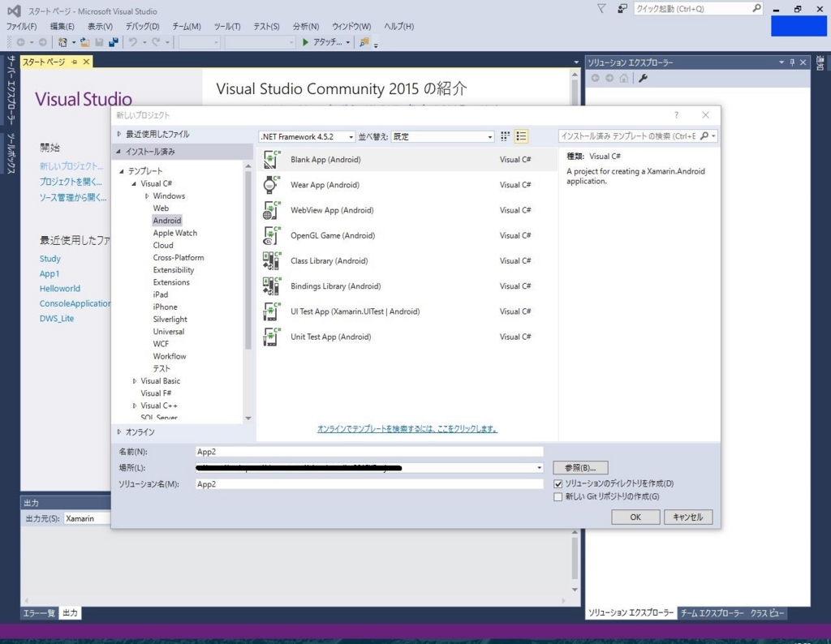831x644 pixels.
Task: Select the Class Library (Android) icon
Action: coord(272,260)
